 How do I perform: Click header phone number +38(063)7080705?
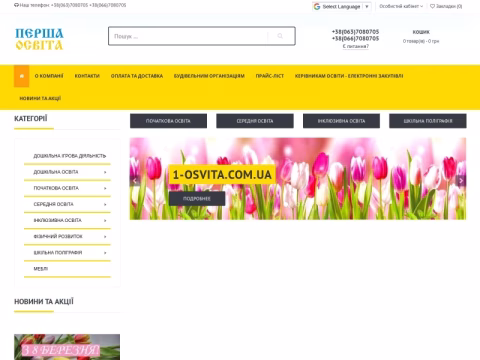click(355, 32)
